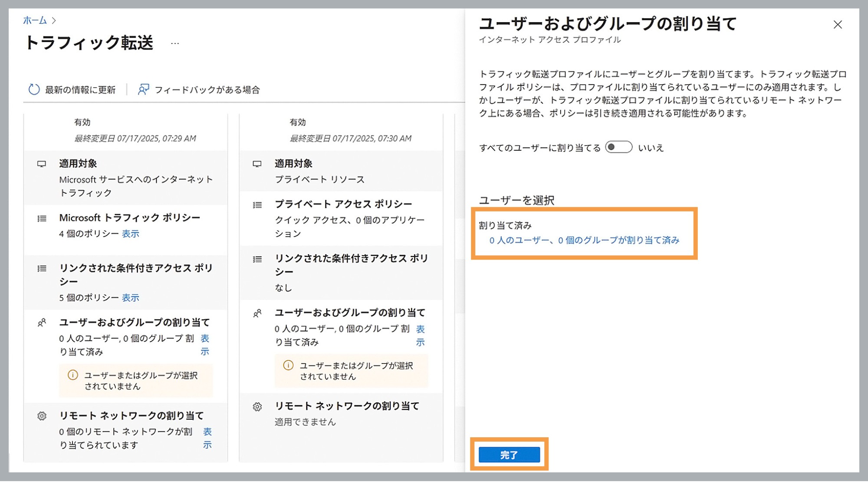
Task: Navigate to ホーム via the breadcrumb
Action: (34, 20)
